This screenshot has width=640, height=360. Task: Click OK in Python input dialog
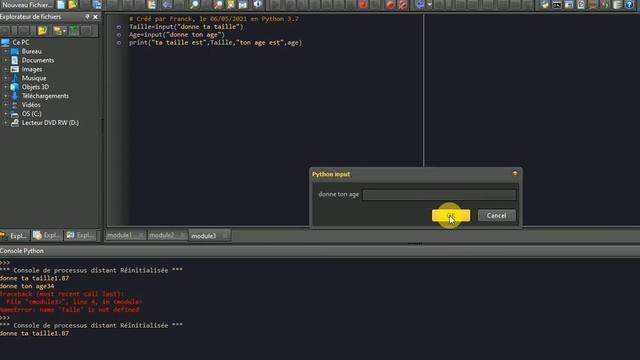[x=451, y=216]
